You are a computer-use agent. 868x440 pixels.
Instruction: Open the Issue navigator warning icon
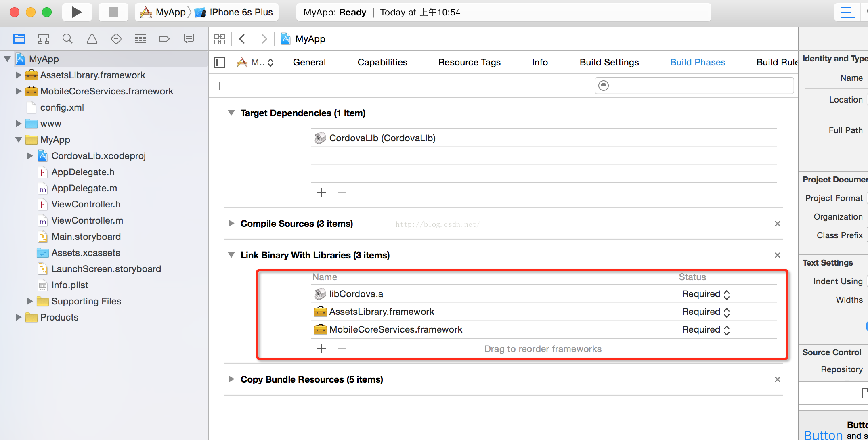tap(92, 39)
